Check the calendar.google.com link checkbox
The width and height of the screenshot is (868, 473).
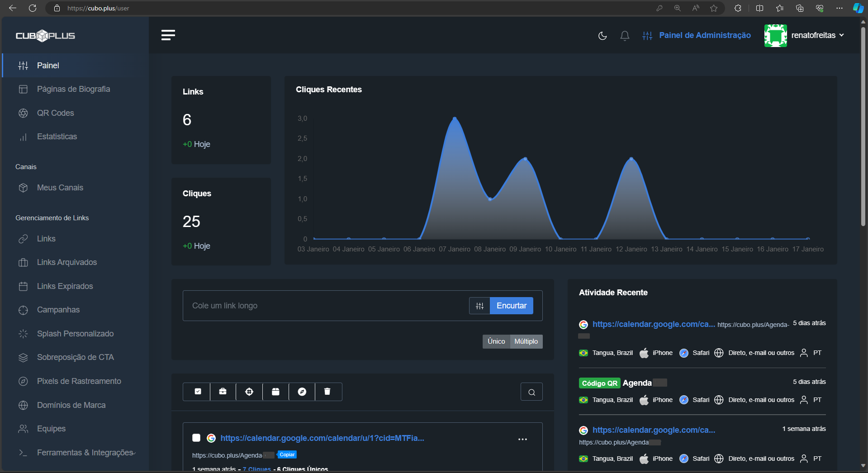pyautogui.click(x=196, y=438)
